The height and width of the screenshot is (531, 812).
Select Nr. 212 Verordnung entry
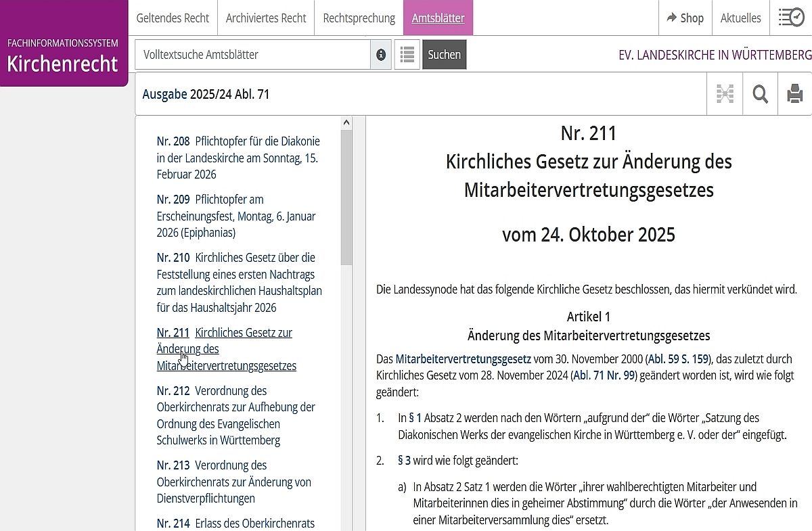pyautogui.click(x=235, y=415)
